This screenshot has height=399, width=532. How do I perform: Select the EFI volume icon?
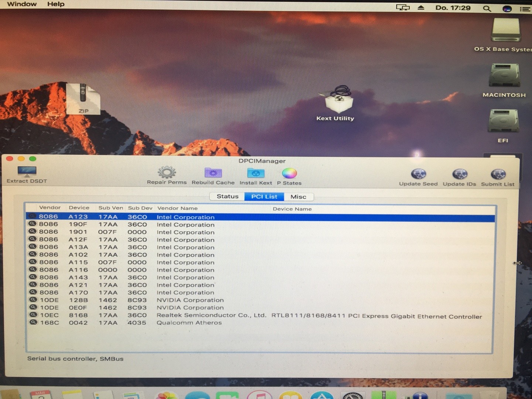[503, 121]
